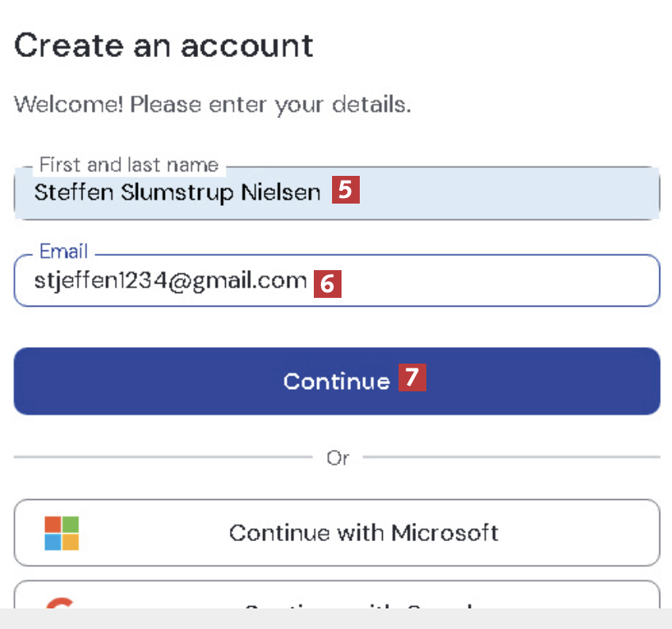Click the "First and last name" floating label
672x629 pixels.
pyautogui.click(x=128, y=165)
